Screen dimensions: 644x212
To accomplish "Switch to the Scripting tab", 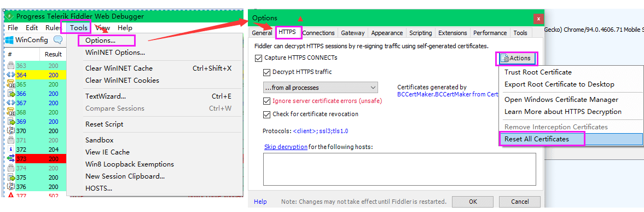I will click(421, 33).
